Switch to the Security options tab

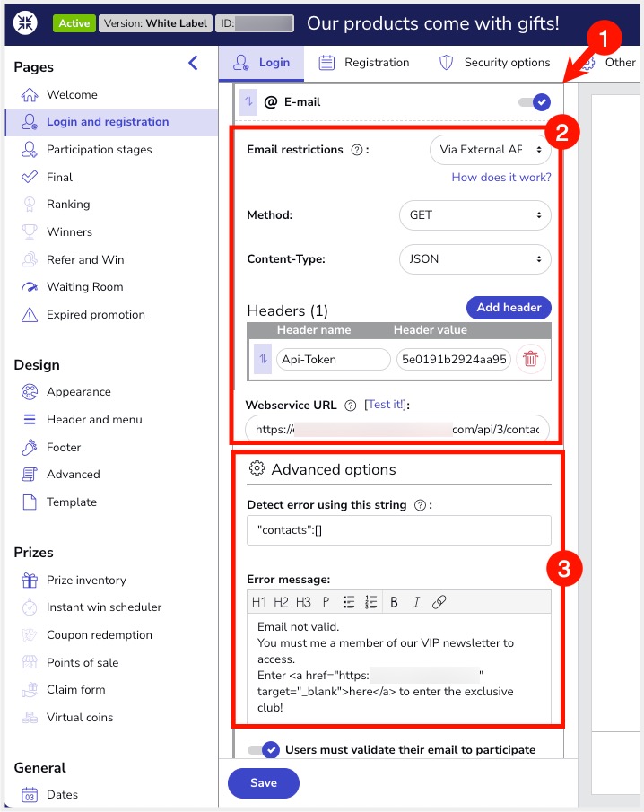[x=494, y=63]
